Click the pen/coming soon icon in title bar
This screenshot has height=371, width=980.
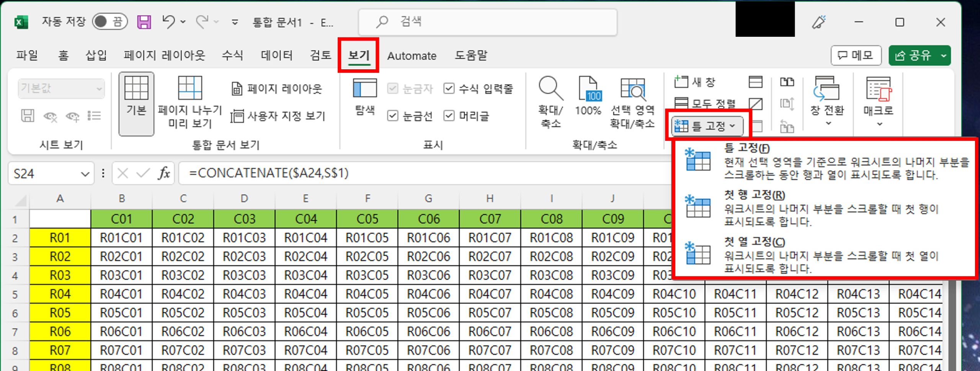point(819,22)
